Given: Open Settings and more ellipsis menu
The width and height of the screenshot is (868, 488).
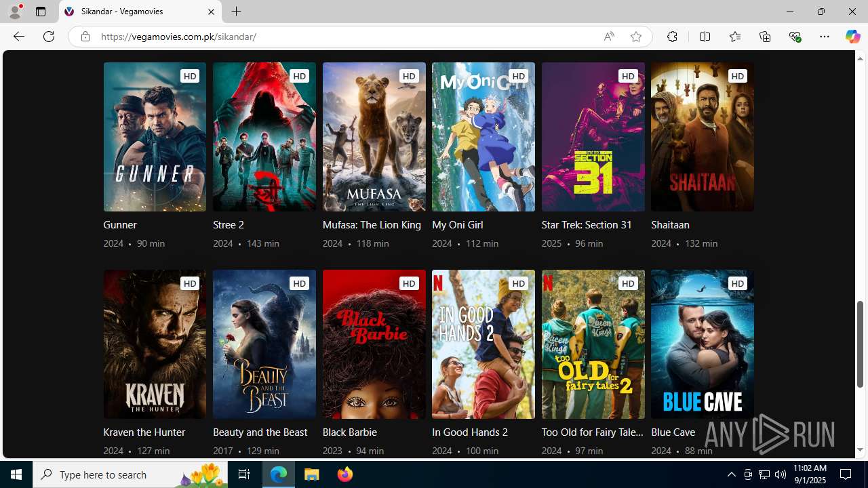Looking at the screenshot, I should pos(825,37).
